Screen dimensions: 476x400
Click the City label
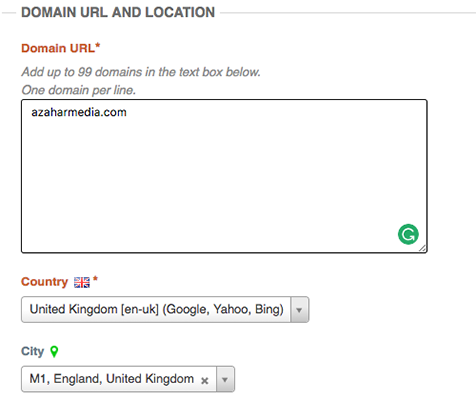(x=33, y=351)
